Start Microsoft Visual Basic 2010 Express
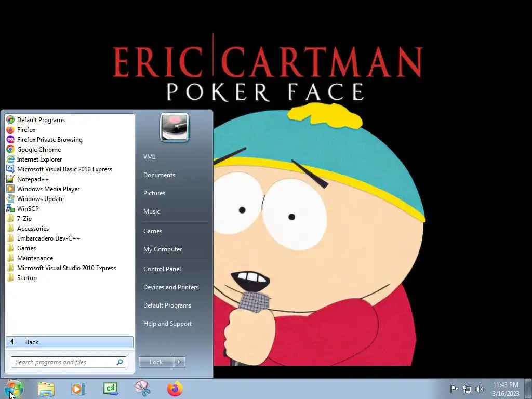The image size is (532, 399). (x=70, y=169)
